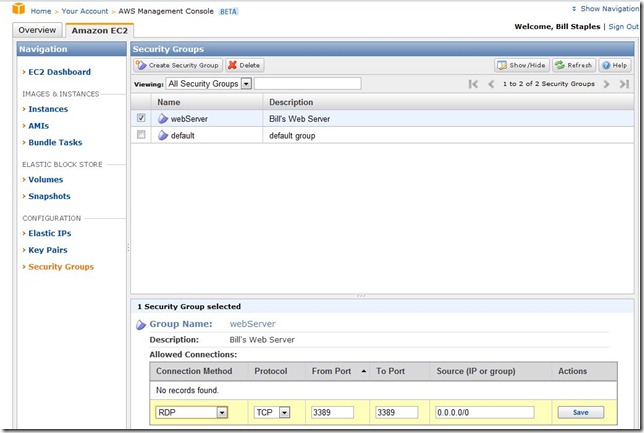The height and width of the screenshot is (433, 644).
Task: Switch to the Overview tab
Action: 37,30
